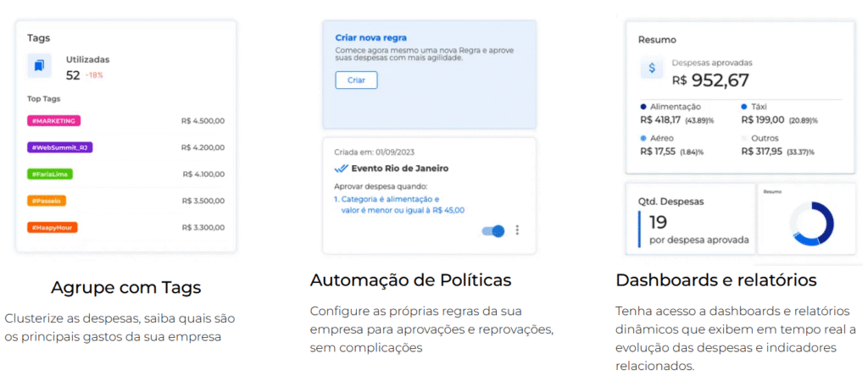868x381 pixels.
Task: Click the tags bookmark icon
Action: [39, 65]
